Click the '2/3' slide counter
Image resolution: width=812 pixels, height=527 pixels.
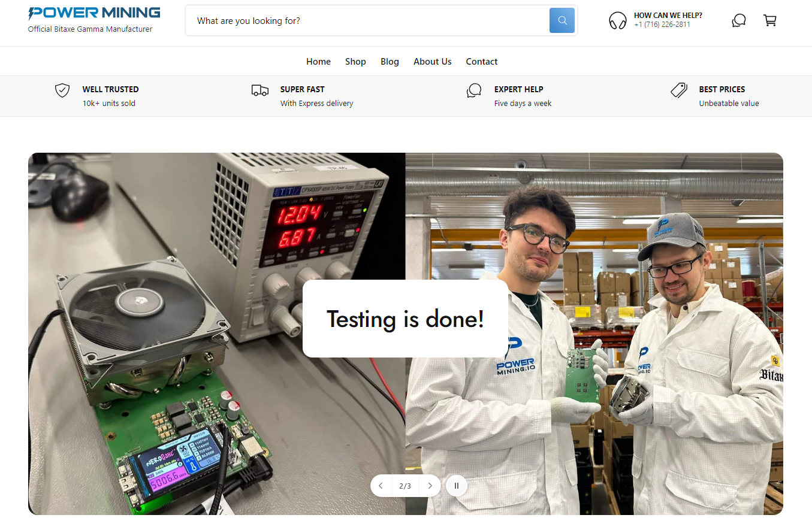pos(405,486)
